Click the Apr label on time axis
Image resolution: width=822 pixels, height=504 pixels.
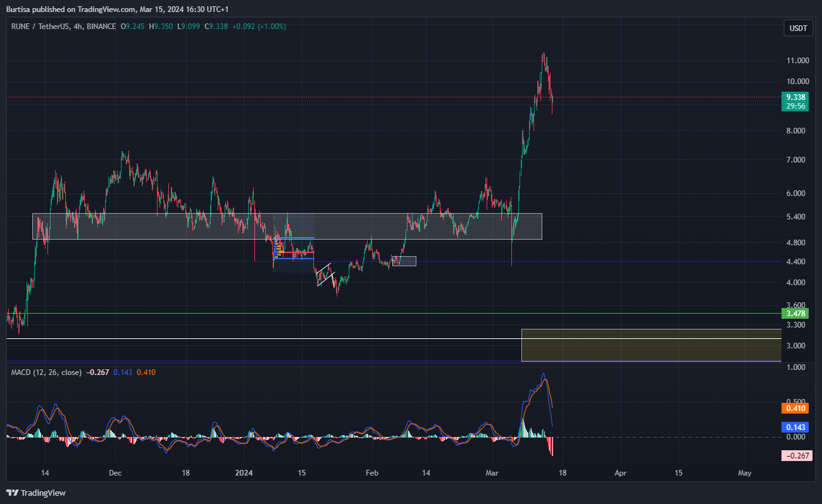[621, 472]
